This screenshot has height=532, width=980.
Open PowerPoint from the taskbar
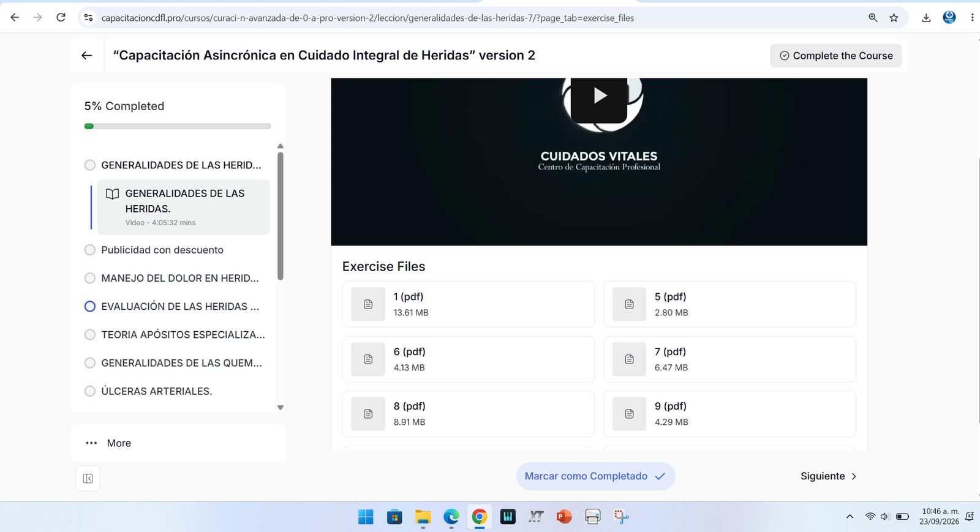(x=564, y=517)
